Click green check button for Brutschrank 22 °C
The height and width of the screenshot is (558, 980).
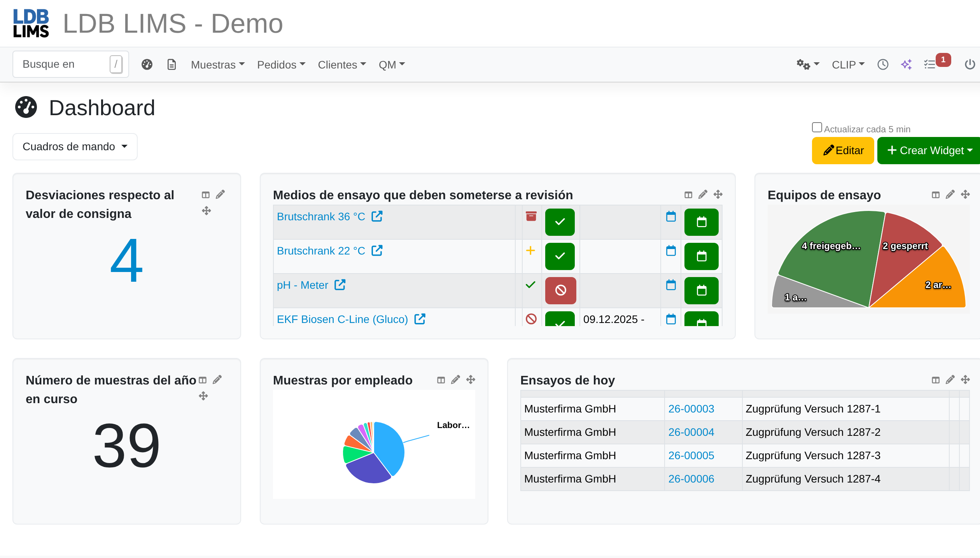(560, 256)
